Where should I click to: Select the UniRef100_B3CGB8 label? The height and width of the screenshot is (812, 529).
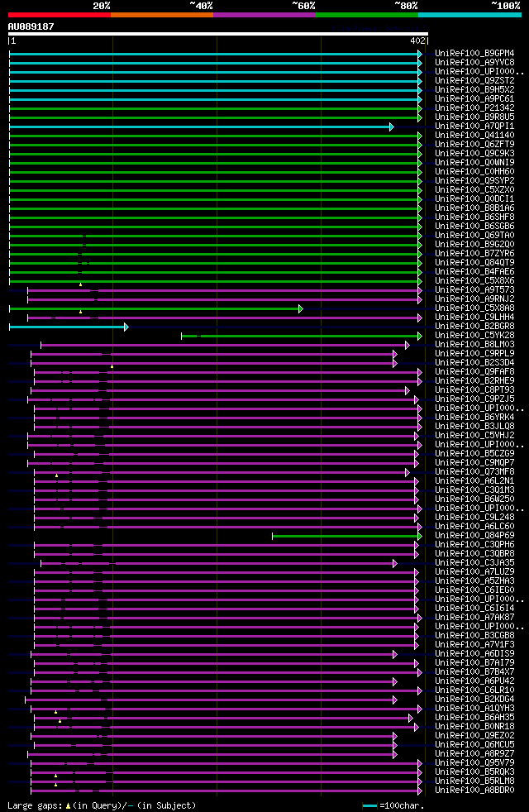click(x=474, y=635)
